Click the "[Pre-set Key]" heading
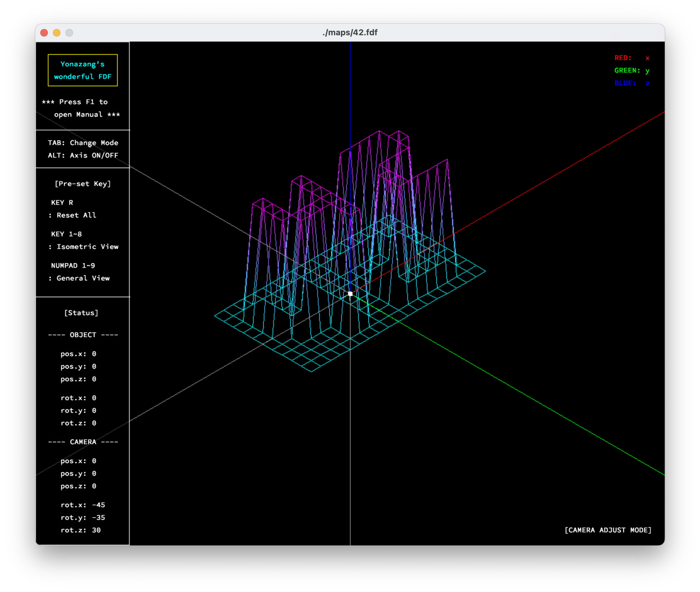This screenshot has height=592, width=700. [82, 184]
